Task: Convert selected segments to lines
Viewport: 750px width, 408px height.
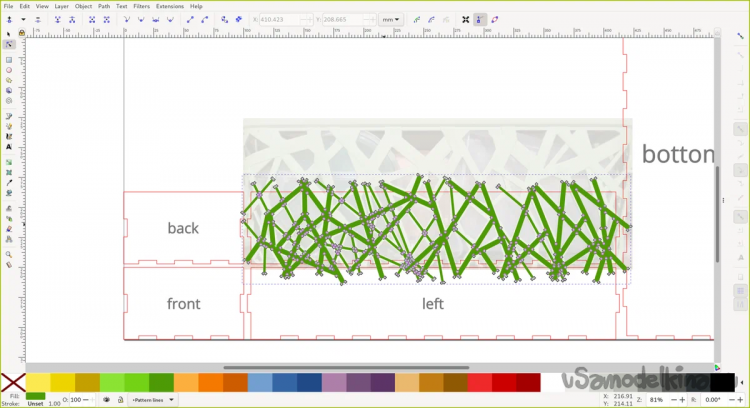Action: (190, 19)
